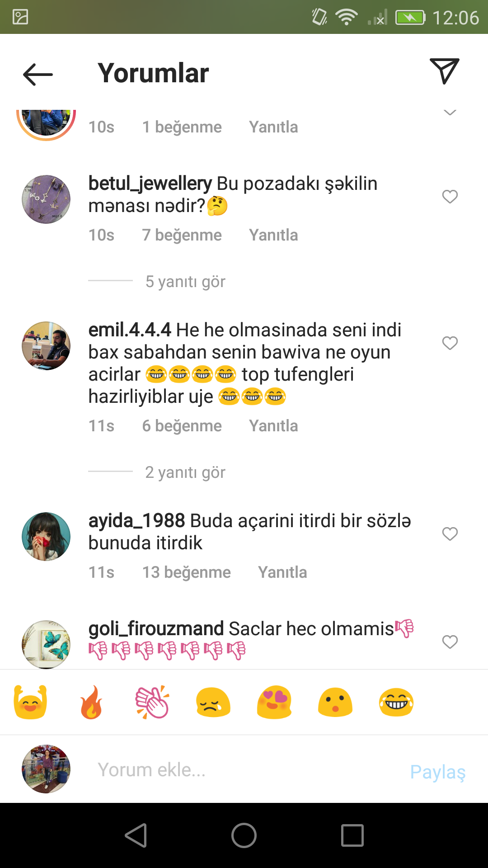Viewport: 488px width, 868px height.
Task: Like emil.4.4.4's comment with heart
Action: [x=450, y=343]
